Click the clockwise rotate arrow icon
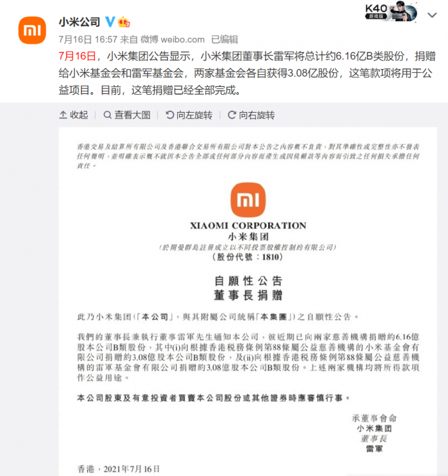This screenshot has width=448, height=476. pyautogui.click(x=232, y=115)
